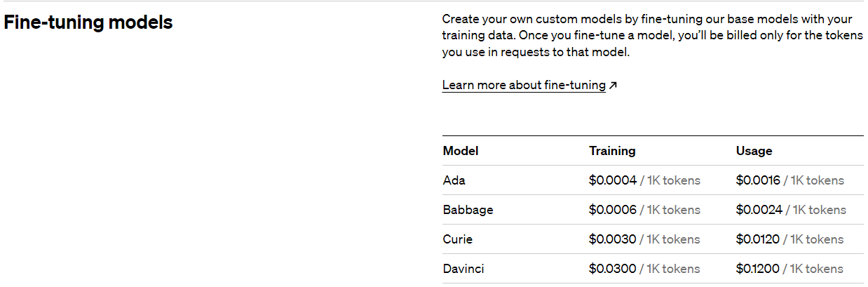Click the Fine-tuning models heading

tap(88, 22)
